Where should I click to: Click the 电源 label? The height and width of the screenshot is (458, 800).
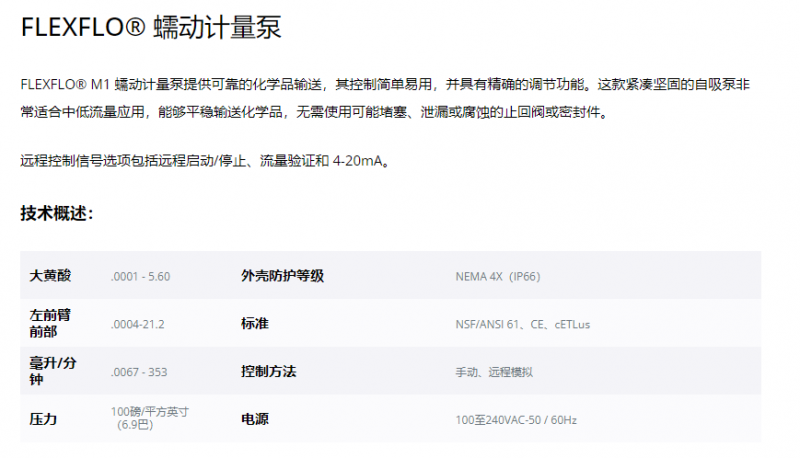[254, 419]
